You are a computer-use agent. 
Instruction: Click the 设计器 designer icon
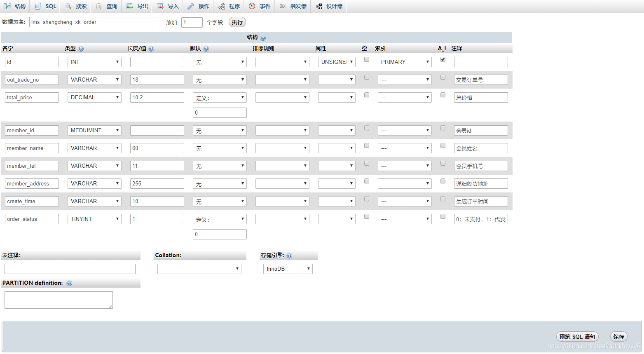click(319, 6)
